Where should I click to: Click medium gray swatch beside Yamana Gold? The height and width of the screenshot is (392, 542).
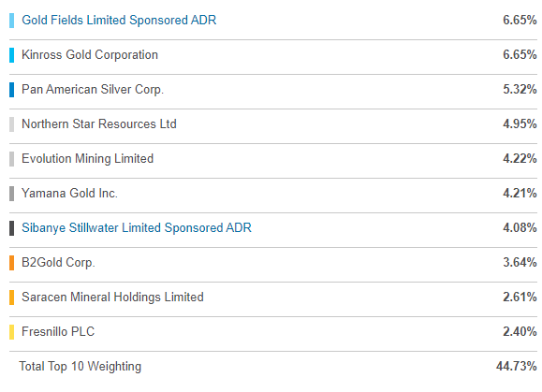pos(12,194)
